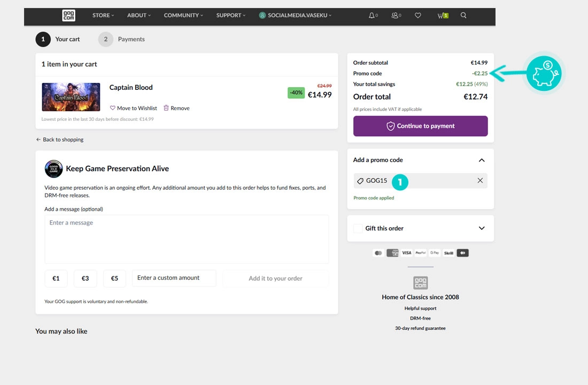Expand the Gift this order section
The height and width of the screenshot is (385, 588).
pos(482,228)
